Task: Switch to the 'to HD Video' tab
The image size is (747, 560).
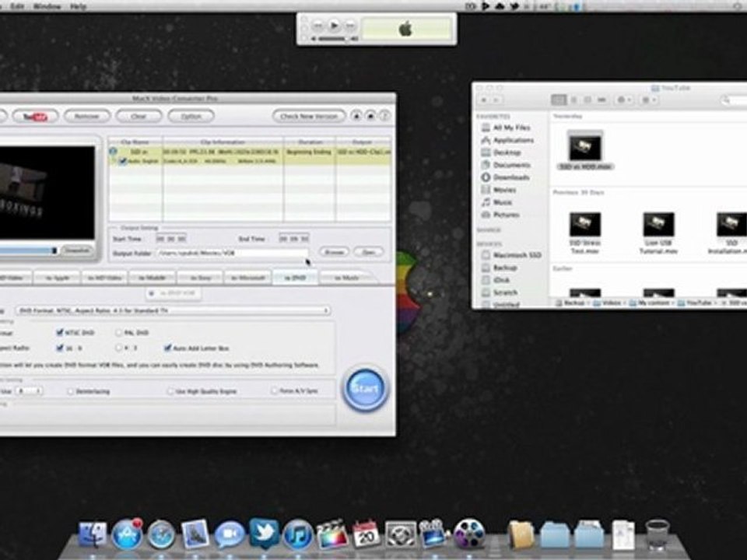Action: pyautogui.click(x=105, y=278)
